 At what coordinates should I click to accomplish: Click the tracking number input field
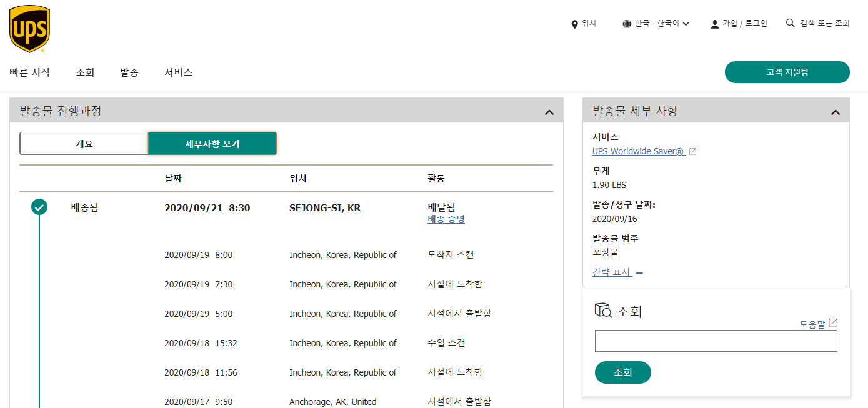point(716,341)
